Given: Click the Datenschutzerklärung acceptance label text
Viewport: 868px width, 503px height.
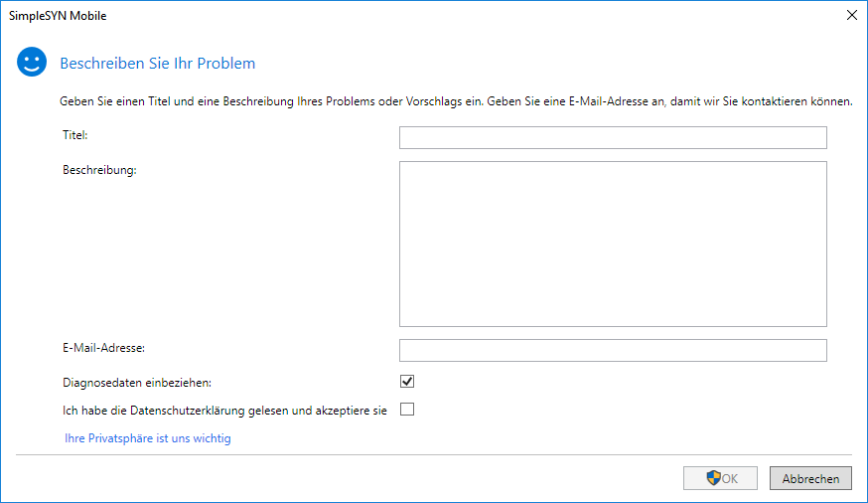Looking at the screenshot, I should pos(224,410).
